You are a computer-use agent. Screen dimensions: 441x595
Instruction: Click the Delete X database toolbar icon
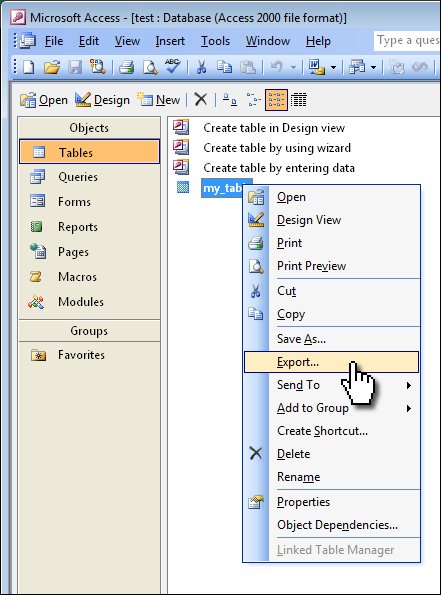click(200, 100)
